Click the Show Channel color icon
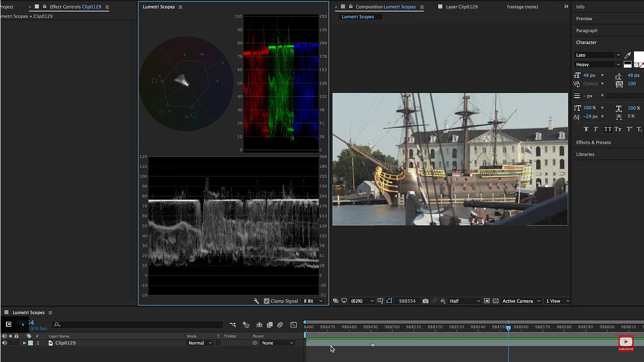Image resolution: width=644 pixels, height=362 pixels. point(443,301)
